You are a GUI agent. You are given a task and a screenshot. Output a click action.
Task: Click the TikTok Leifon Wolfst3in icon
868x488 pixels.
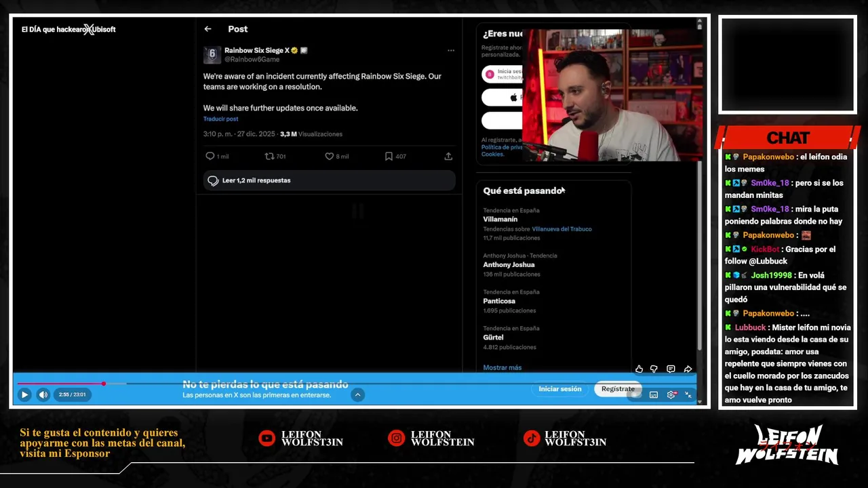531,439
